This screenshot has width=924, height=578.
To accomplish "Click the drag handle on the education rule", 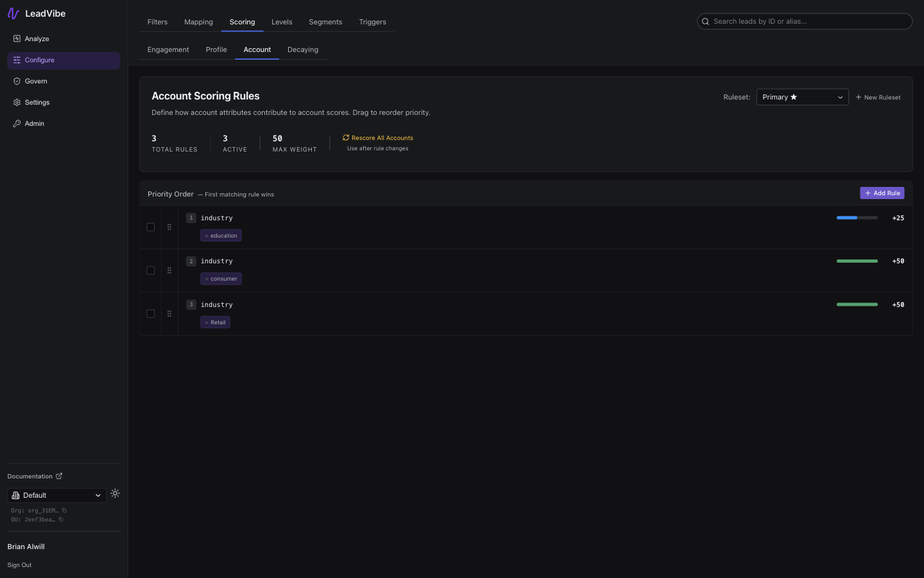I will pyautogui.click(x=169, y=227).
